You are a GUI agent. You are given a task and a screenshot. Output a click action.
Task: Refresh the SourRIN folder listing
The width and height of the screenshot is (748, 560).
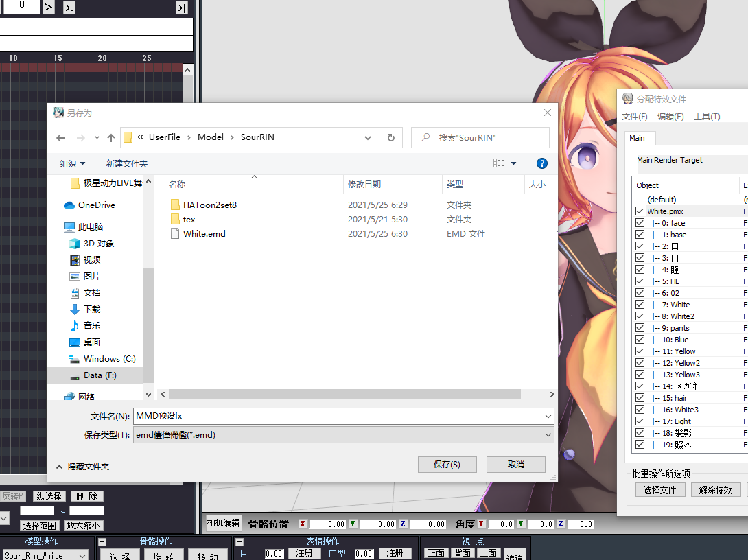pos(391,137)
